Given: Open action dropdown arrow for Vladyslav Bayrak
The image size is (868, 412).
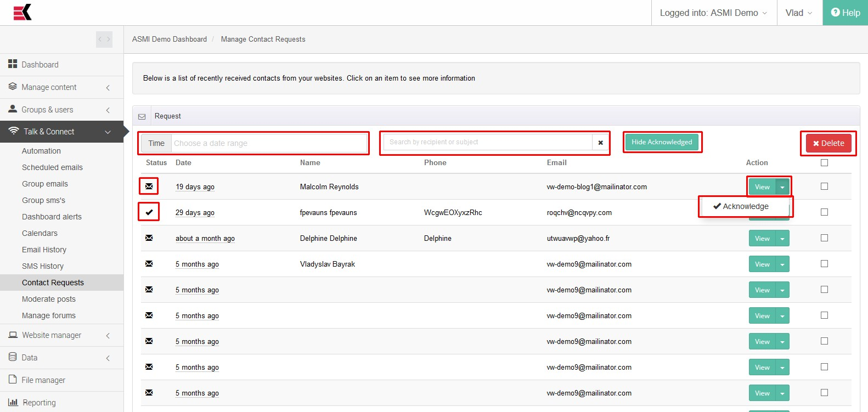Looking at the screenshot, I should point(782,264).
